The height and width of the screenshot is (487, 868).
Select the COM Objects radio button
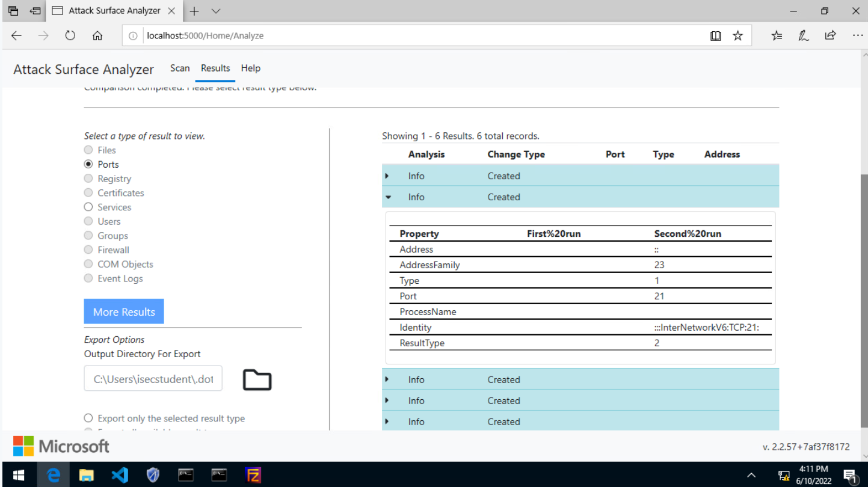point(88,264)
